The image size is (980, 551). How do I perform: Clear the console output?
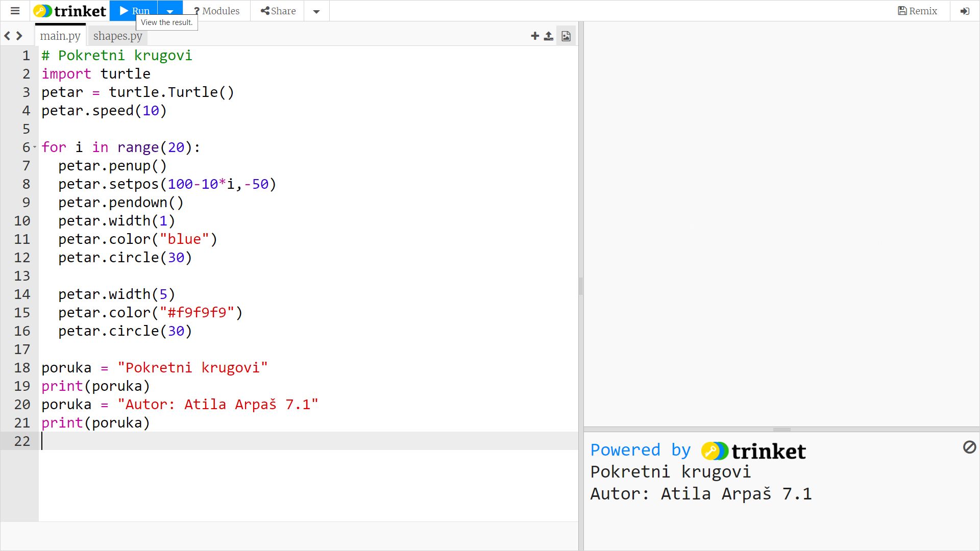[969, 447]
